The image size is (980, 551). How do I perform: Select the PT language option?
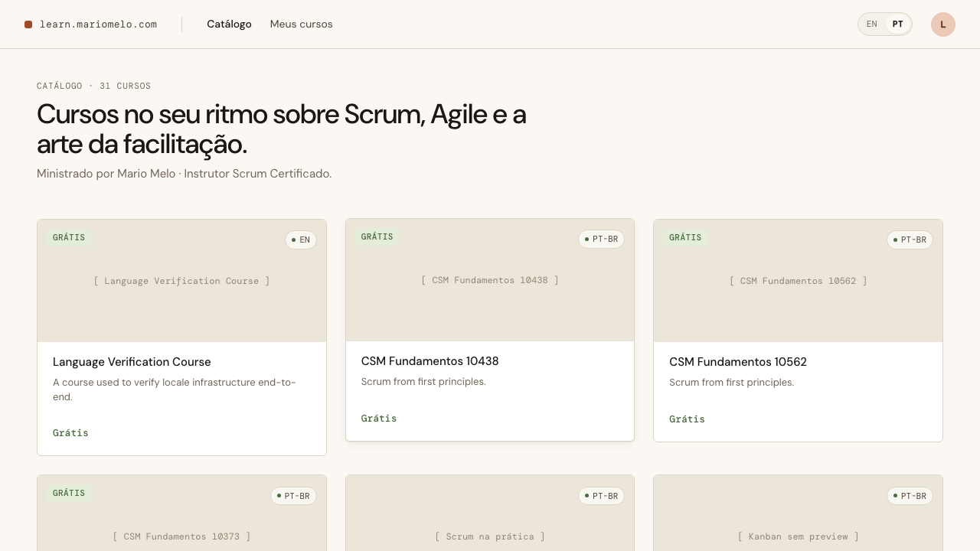[x=898, y=24]
